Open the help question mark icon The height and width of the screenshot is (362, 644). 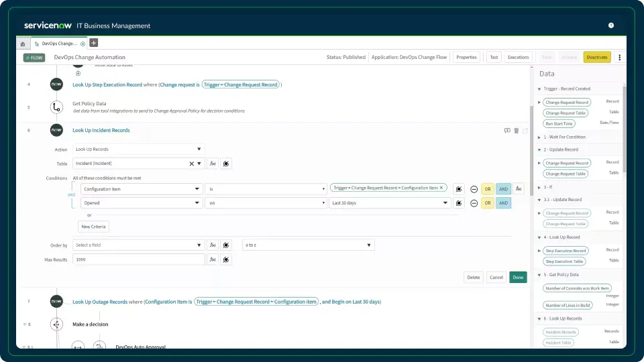[x=611, y=25]
